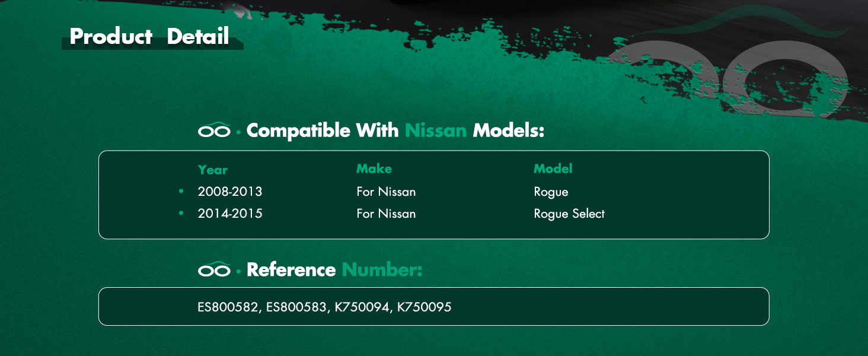This screenshot has width=868, height=356.
Task: Click the Make column header
Action: tap(374, 169)
